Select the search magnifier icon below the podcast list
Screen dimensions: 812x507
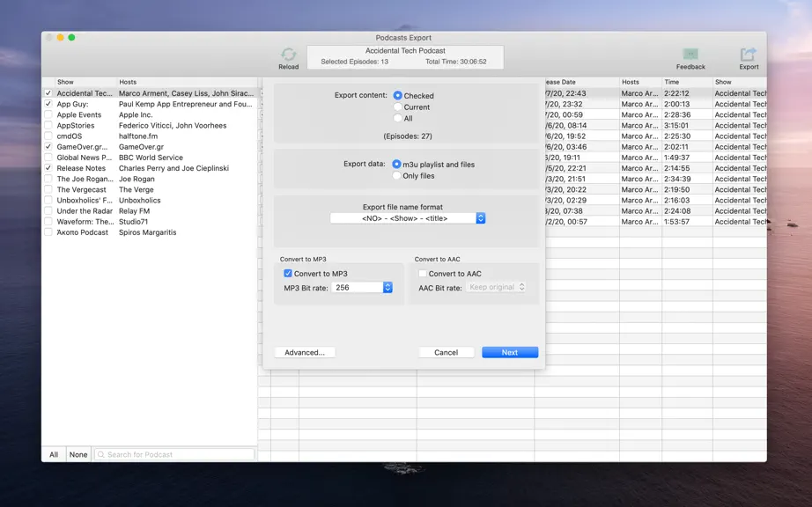[101, 454]
